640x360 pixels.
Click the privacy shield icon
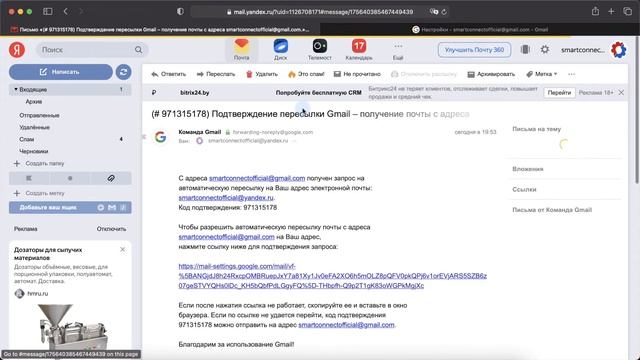pyautogui.click(x=180, y=11)
